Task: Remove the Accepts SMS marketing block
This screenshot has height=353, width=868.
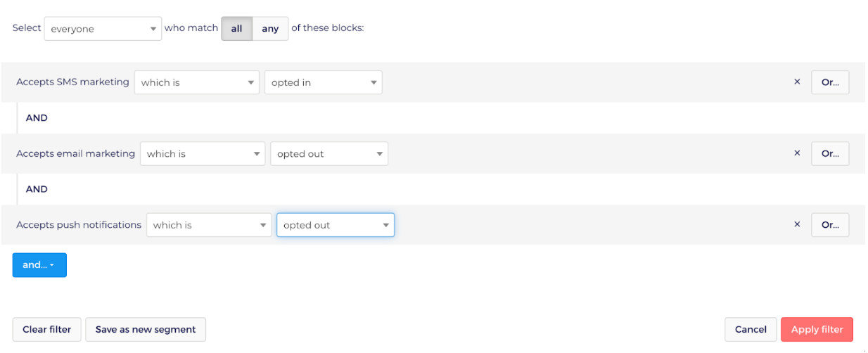Action: (x=797, y=82)
